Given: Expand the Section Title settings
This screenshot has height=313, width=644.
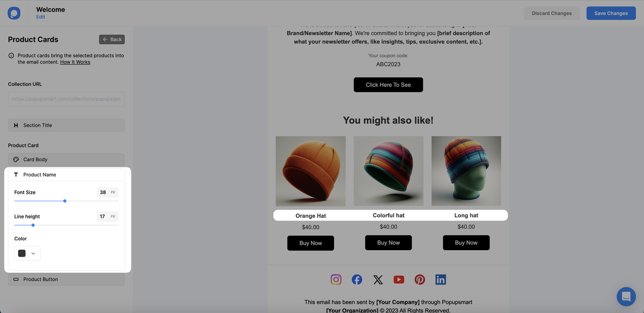Looking at the screenshot, I should (66, 125).
